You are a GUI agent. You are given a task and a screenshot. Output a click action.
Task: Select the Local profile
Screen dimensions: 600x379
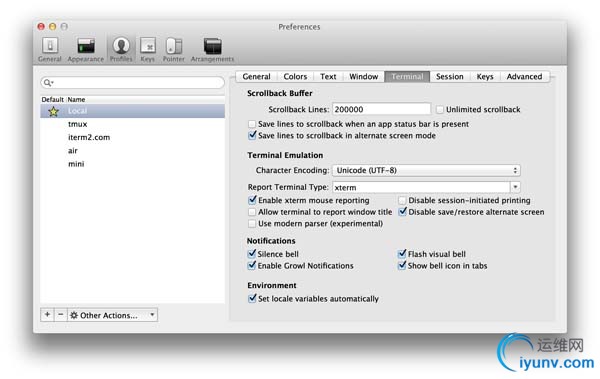pyautogui.click(x=132, y=111)
